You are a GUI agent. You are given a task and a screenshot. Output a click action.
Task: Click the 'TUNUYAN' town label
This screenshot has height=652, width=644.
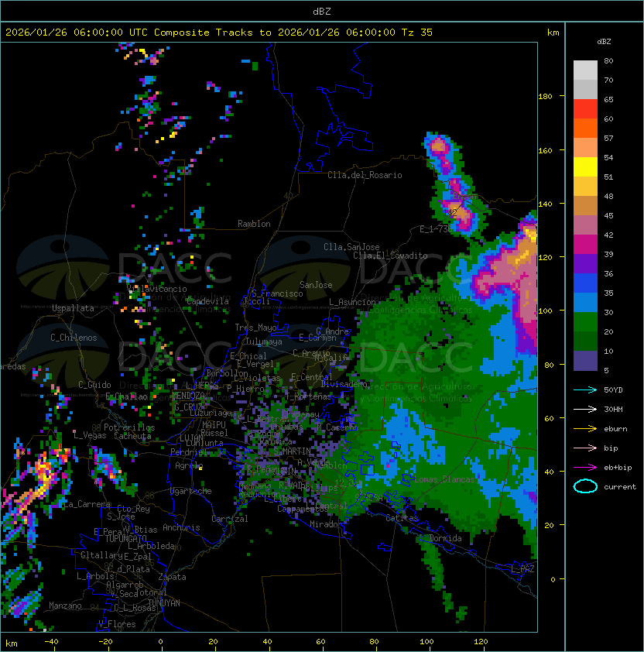tap(164, 603)
